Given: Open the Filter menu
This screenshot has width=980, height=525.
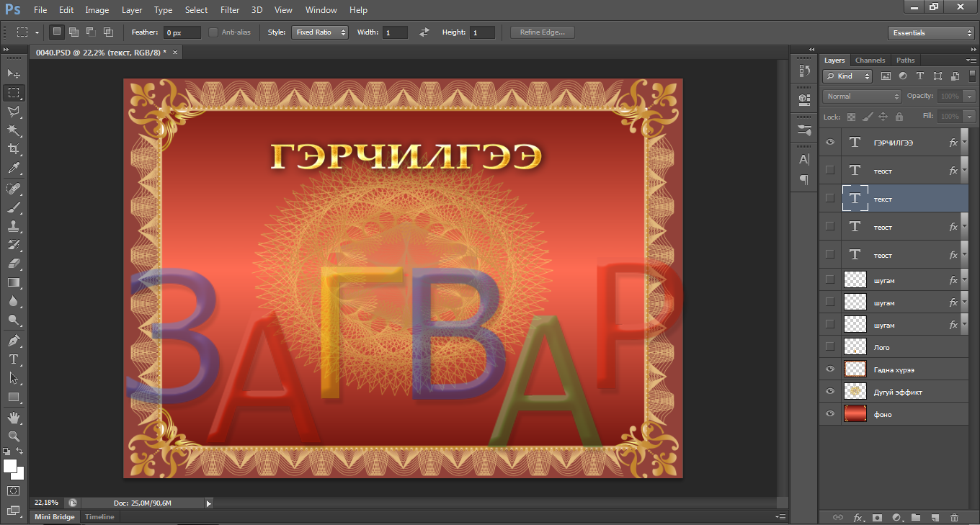Looking at the screenshot, I should 230,10.
